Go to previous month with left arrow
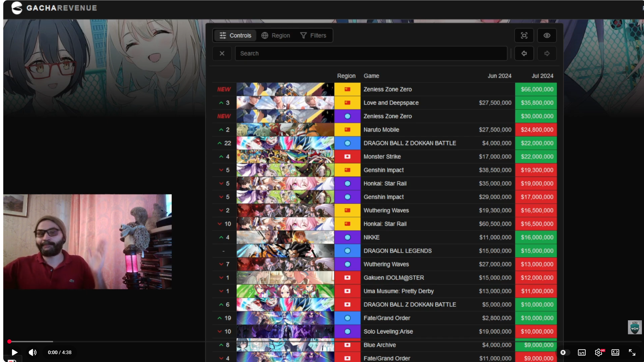The image size is (644, 362). [x=524, y=53]
